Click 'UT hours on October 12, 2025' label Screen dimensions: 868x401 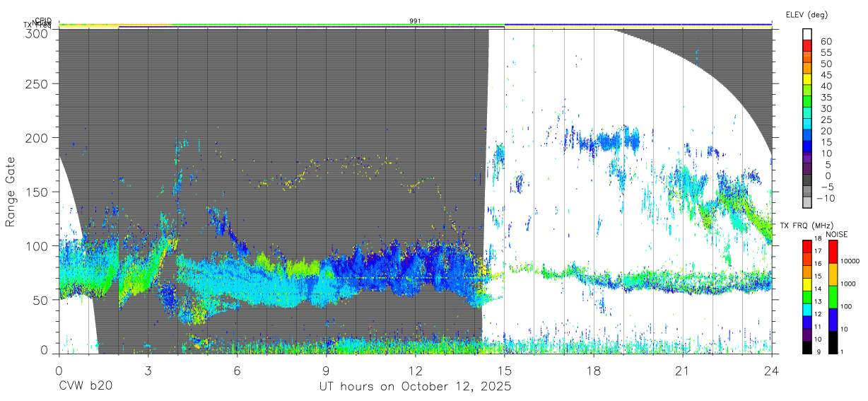[414, 387]
